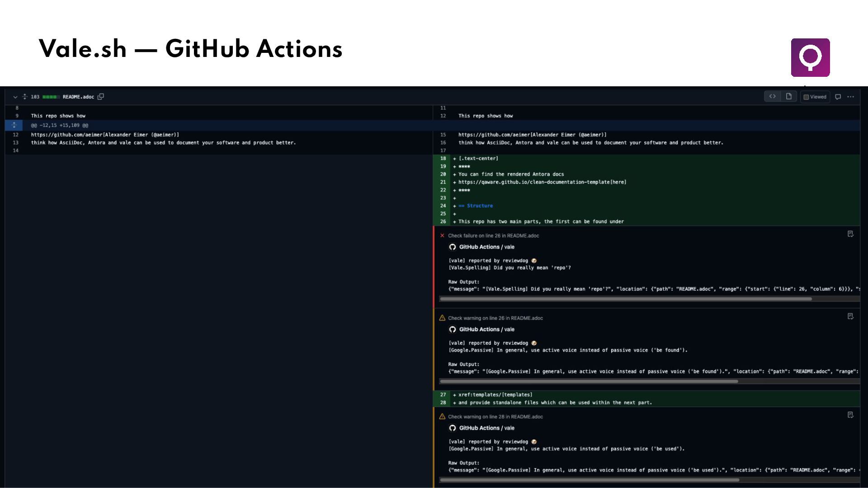Click the annotation icon on line 28 warning
The width and height of the screenshot is (868, 488).
[x=850, y=415]
